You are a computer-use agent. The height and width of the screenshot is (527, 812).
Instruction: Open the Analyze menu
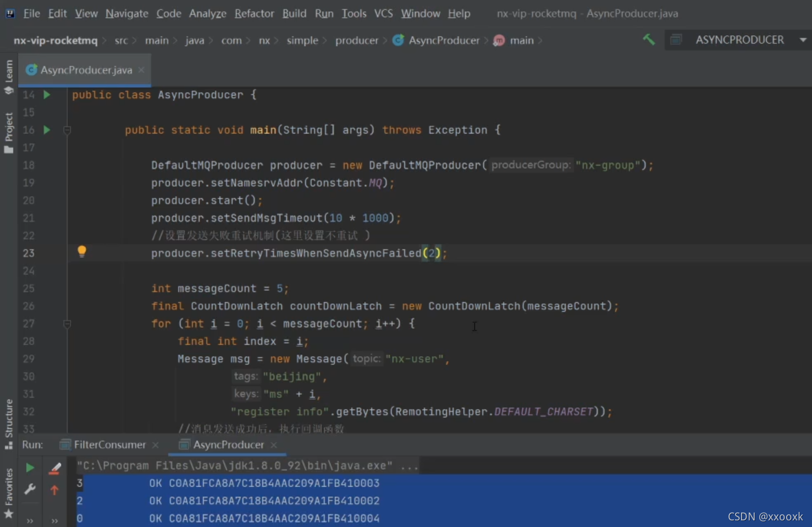point(208,13)
